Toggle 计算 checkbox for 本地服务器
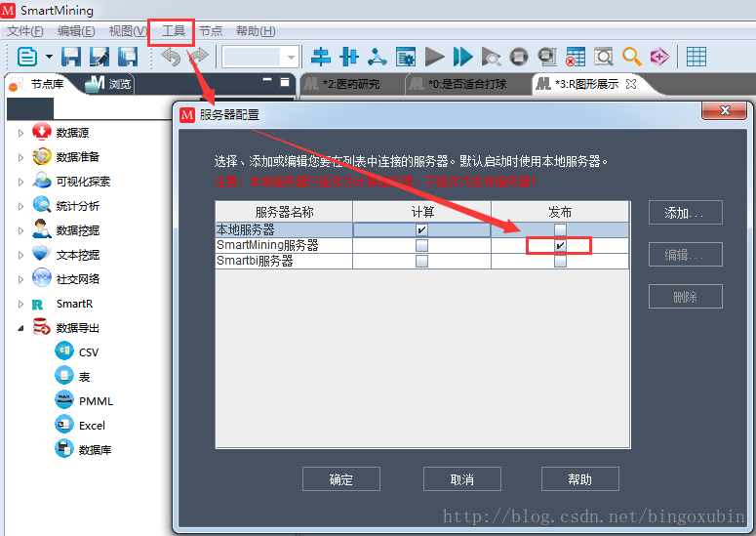The image size is (756, 536). [x=421, y=229]
